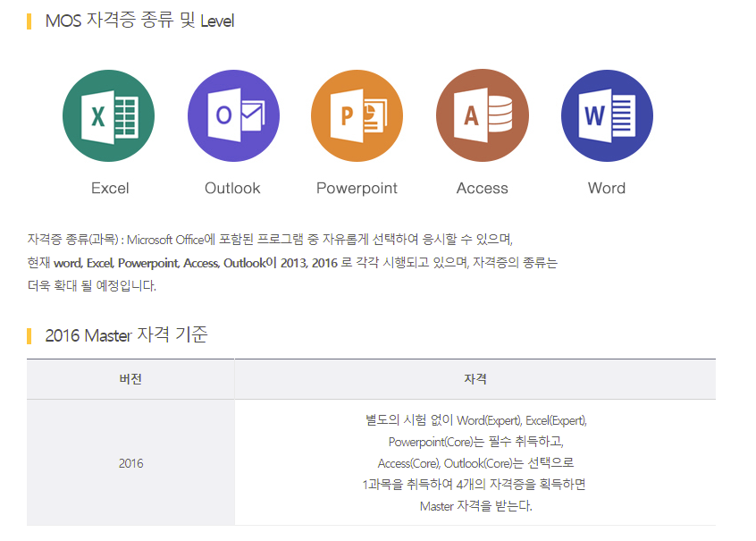Click the line 1과목을 취득하여 4개의 자격증을

click(474, 485)
